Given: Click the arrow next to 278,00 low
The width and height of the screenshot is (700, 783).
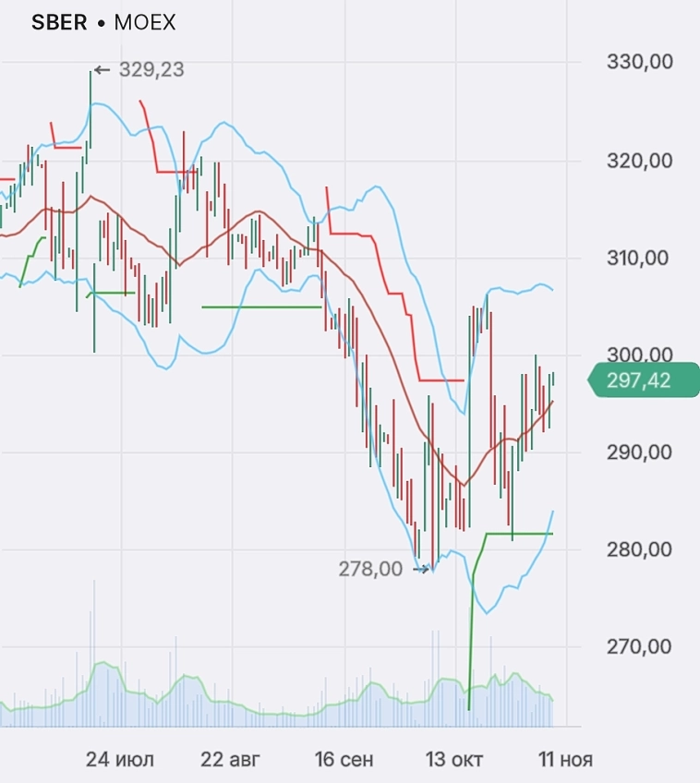Looking at the screenshot, I should click(x=421, y=569).
